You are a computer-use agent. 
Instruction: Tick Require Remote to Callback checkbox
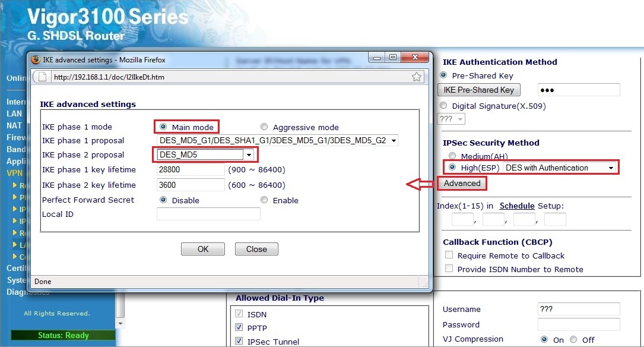(x=449, y=255)
